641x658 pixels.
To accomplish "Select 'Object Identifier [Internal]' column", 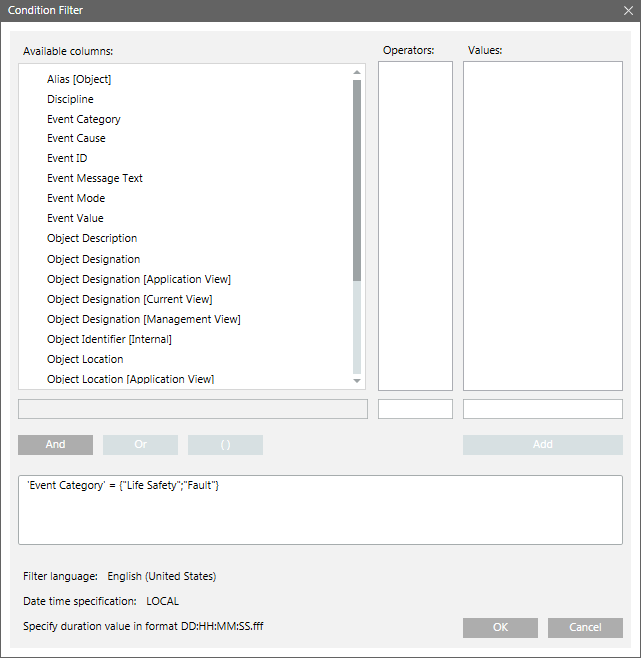I will click(109, 339).
